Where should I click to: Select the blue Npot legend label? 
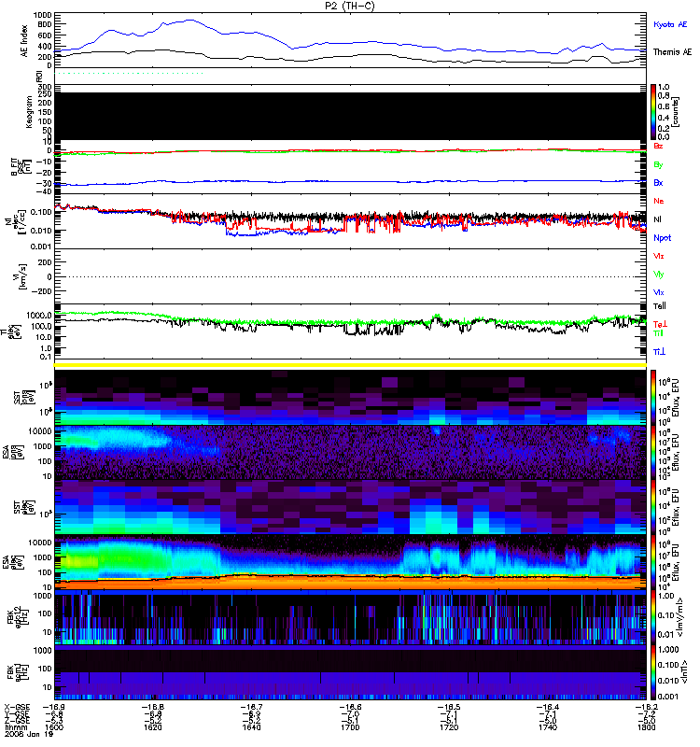[662, 238]
